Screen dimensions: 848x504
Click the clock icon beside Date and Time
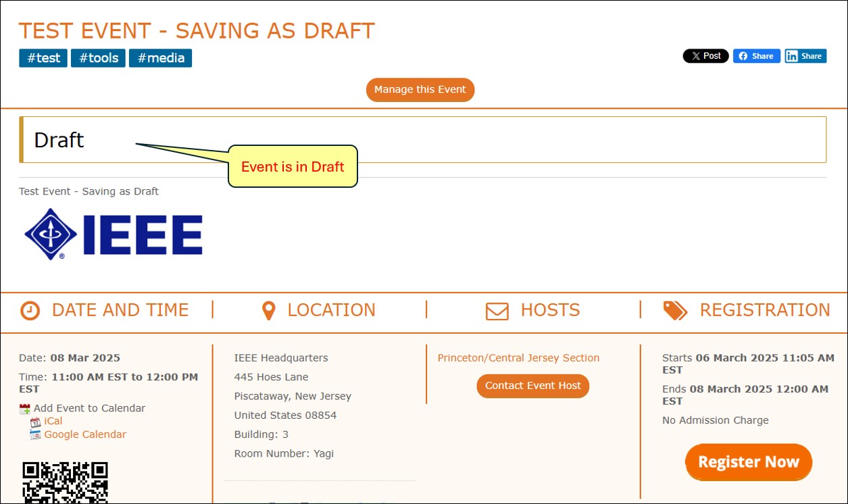[x=30, y=311]
